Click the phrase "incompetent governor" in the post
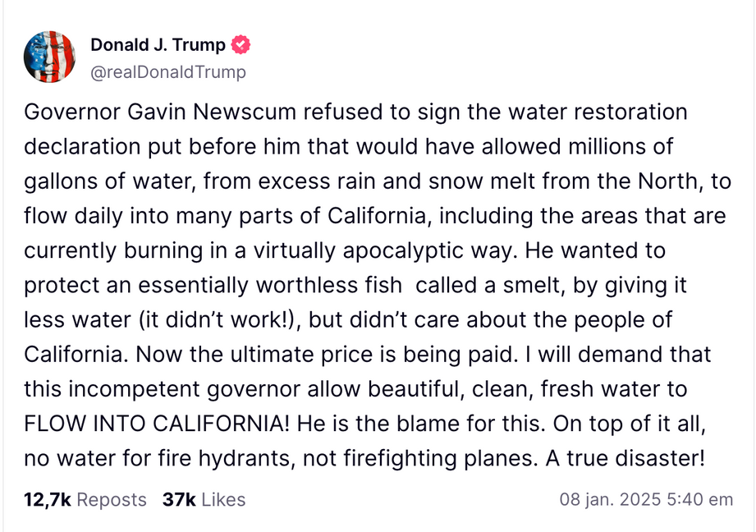Viewport: 756px width, 532px height. [x=155, y=389]
